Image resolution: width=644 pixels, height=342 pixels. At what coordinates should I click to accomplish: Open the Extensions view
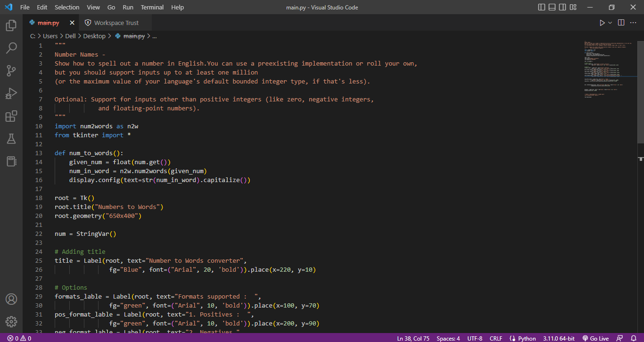pos(11,116)
